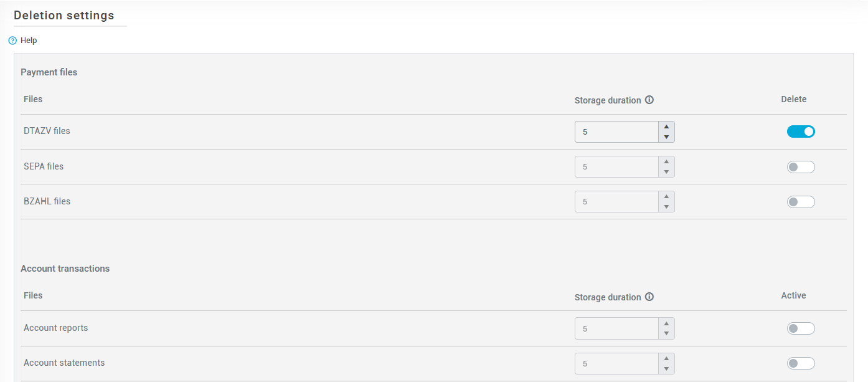The width and height of the screenshot is (868, 382).
Task: Click the Account reports storage duration field
Action: [616, 329]
